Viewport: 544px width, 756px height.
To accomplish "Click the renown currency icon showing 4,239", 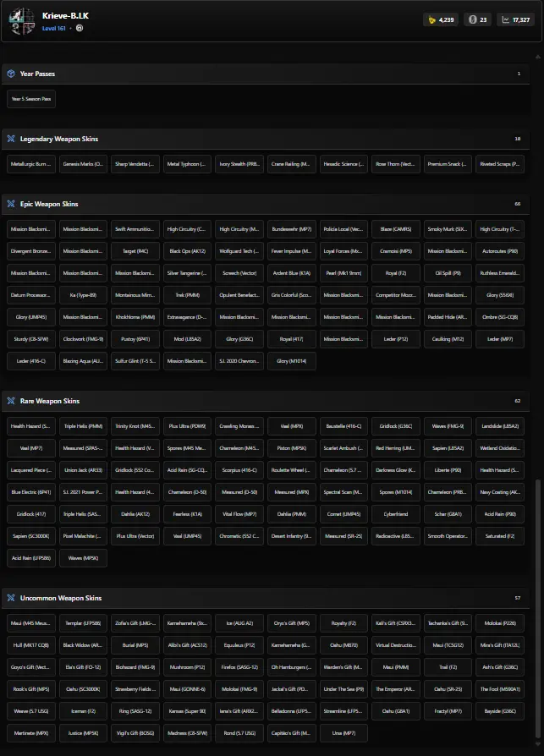I will pos(431,19).
